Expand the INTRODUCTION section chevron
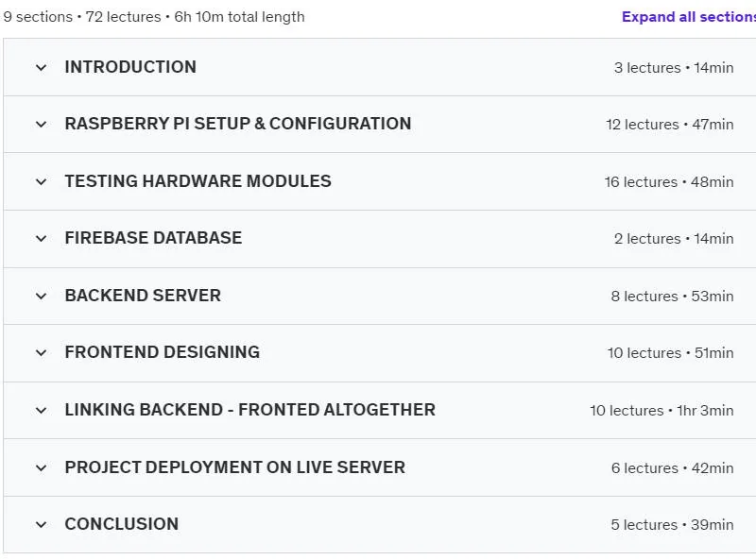 tap(41, 67)
